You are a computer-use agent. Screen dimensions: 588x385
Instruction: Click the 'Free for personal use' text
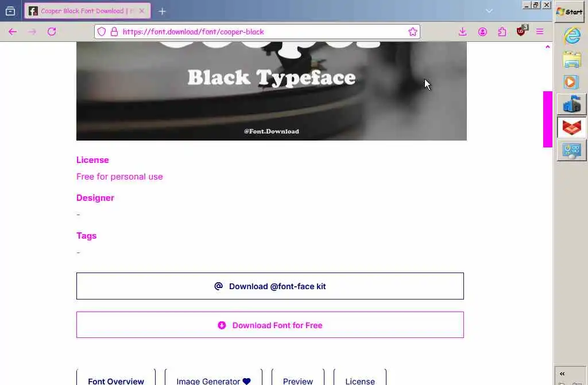[119, 177]
